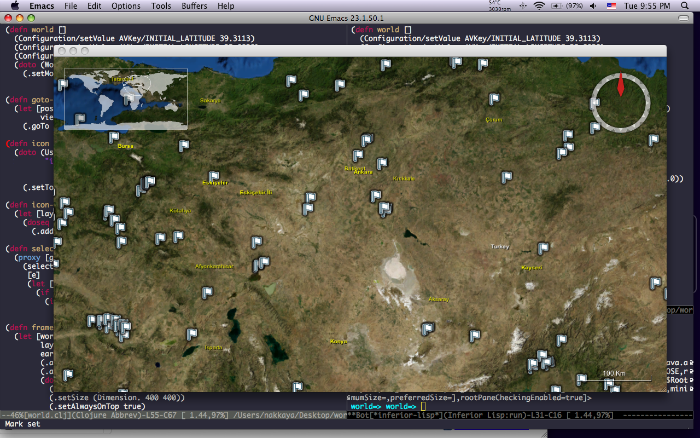
Task: Open the Buffers menu
Action: click(x=194, y=6)
